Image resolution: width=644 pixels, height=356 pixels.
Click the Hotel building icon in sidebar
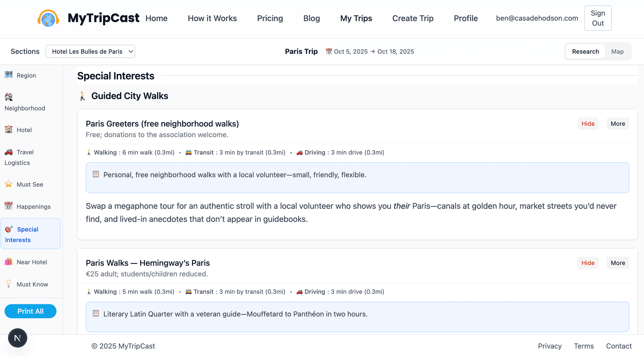[x=9, y=130]
